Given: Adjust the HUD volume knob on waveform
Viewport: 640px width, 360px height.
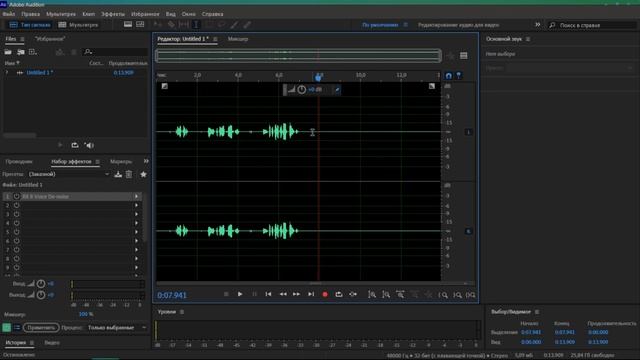Looking at the screenshot, I should point(301,89).
